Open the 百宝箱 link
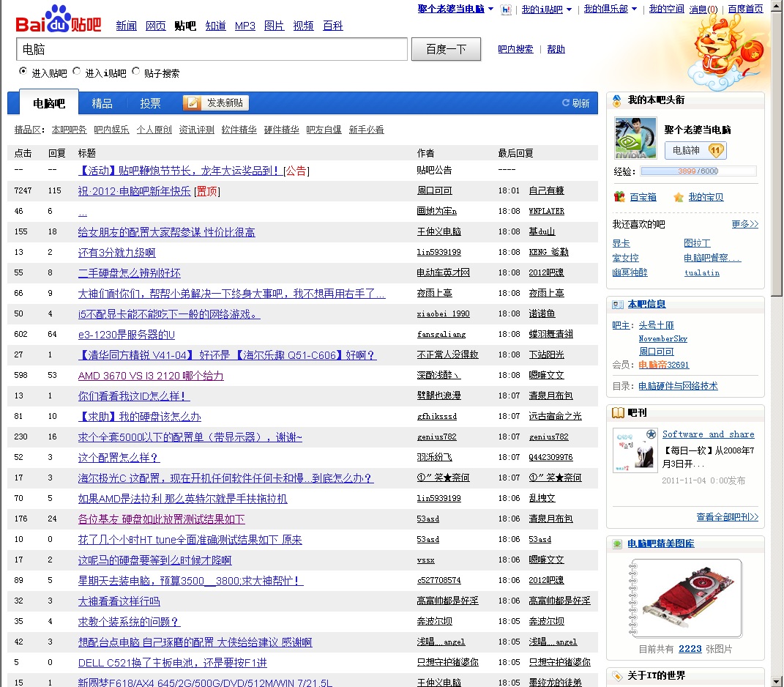This screenshot has width=784, height=687. point(643,197)
